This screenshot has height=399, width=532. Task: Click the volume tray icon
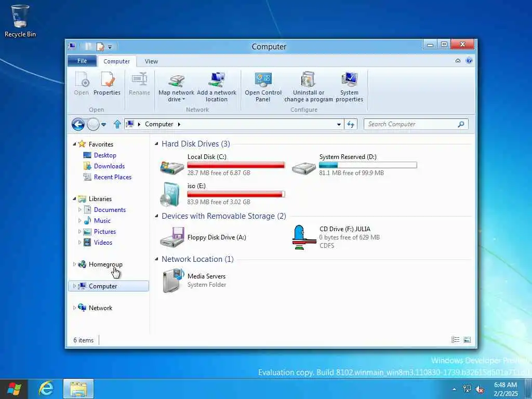480,389
